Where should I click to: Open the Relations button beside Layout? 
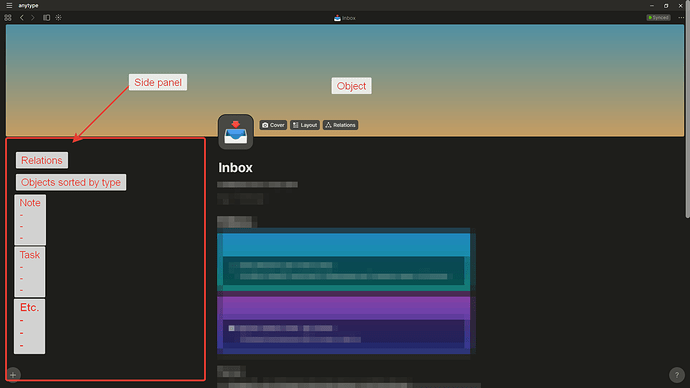(340, 125)
